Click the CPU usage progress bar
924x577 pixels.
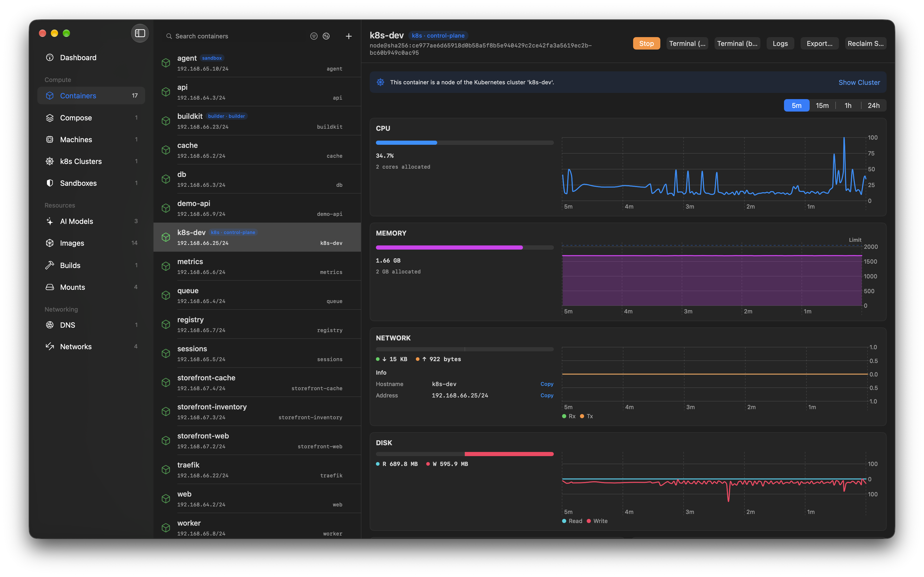click(x=465, y=143)
